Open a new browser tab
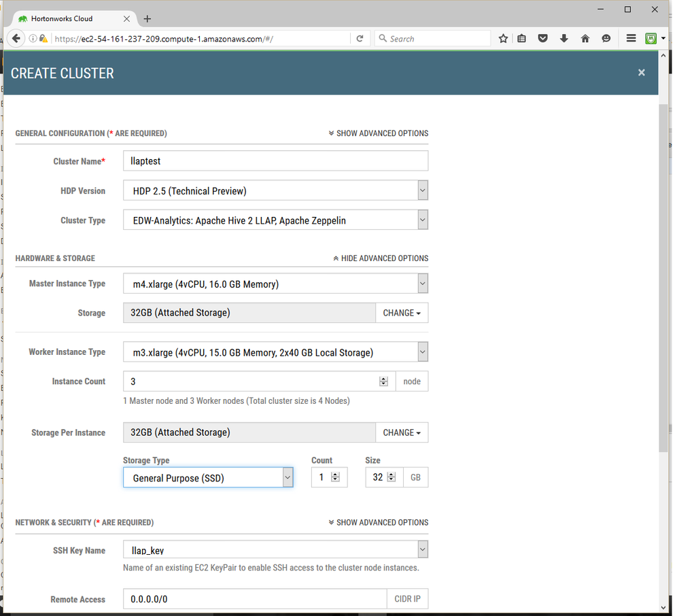Image resolution: width=679 pixels, height=616 pixels. 147,18
